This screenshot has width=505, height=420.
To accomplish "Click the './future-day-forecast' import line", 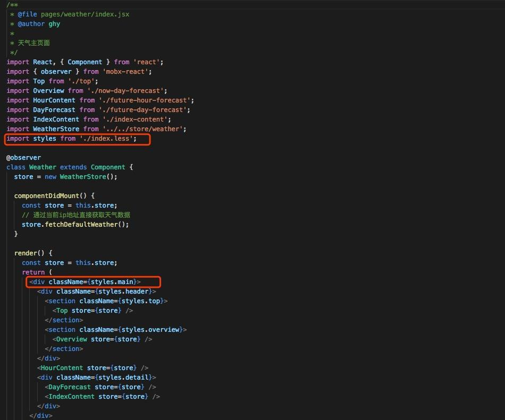I will click(x=98, y=110).
